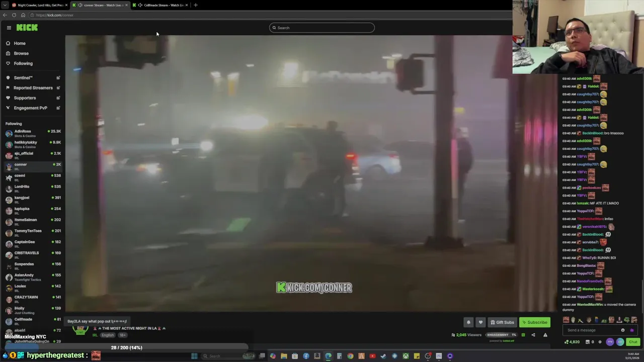Close the Night Crawler tab
The image size is (644, 362).
pyautogui.click(x=66, y=5)
